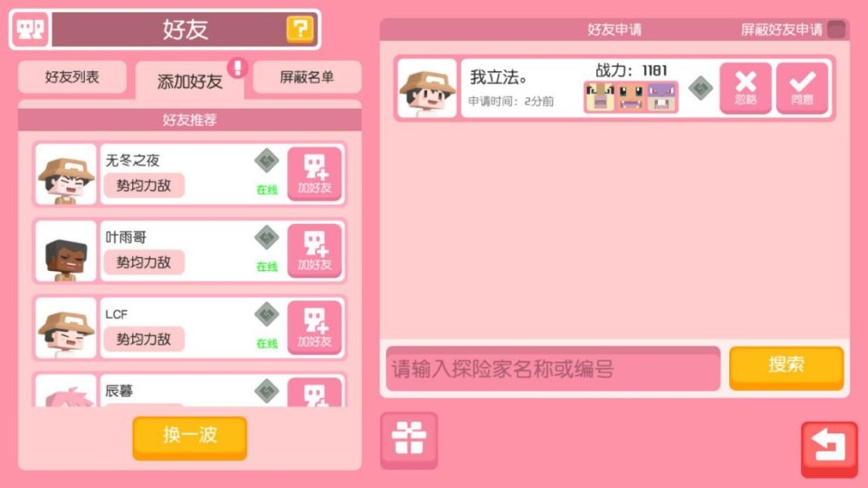
Task: Open the 屏蔽名单 tab
Action: pos(306,77)
